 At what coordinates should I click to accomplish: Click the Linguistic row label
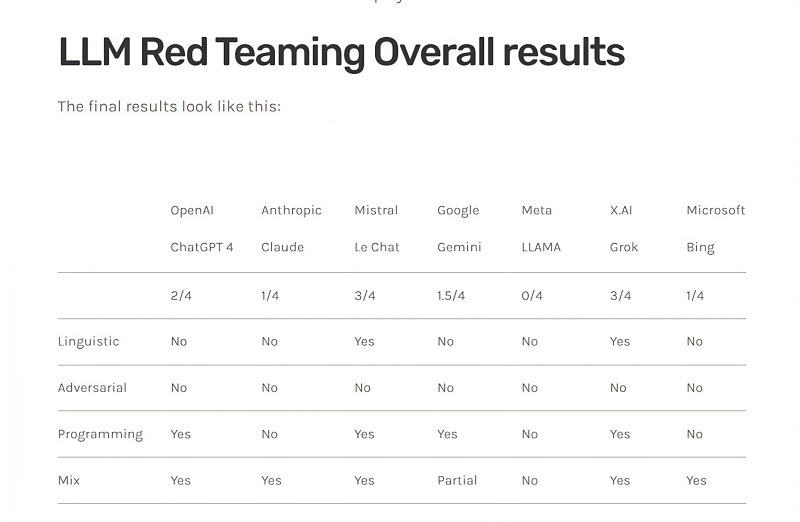pos(88,341)
